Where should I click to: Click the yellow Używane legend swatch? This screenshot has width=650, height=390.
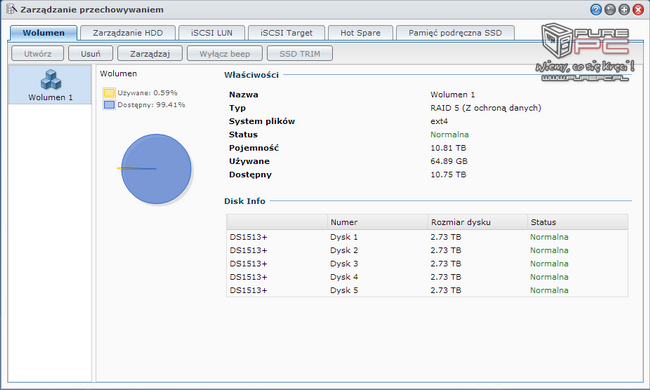point(109,93)
